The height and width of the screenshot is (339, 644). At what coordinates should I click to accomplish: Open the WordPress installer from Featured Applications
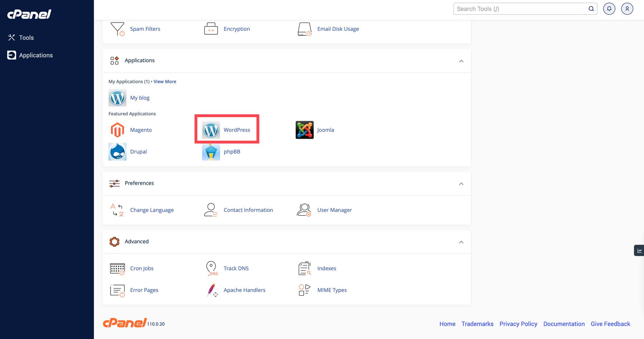[236, 130]
